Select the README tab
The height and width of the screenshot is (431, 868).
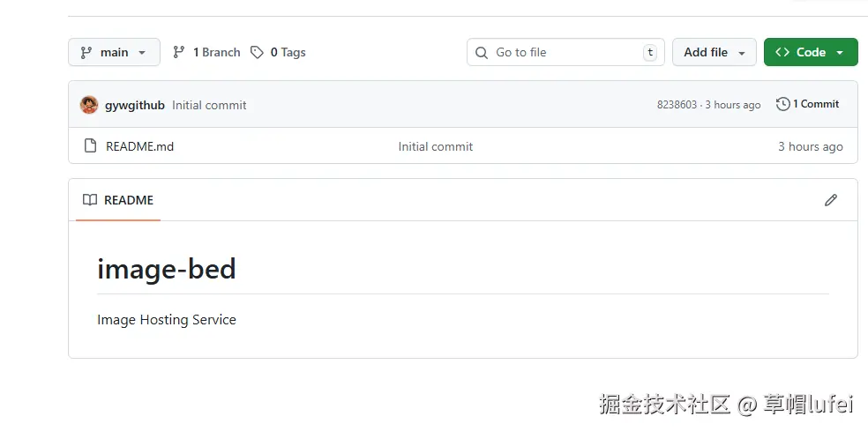(118, 200)
